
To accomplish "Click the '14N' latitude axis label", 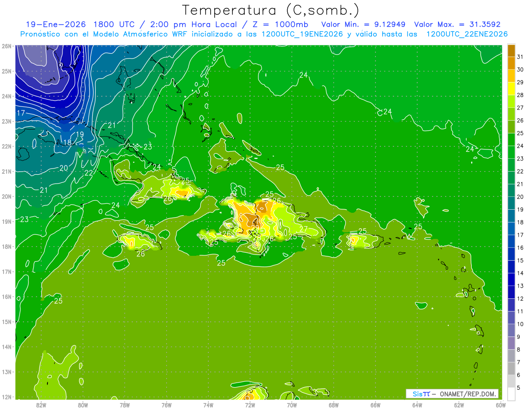I will pos(7,347).
